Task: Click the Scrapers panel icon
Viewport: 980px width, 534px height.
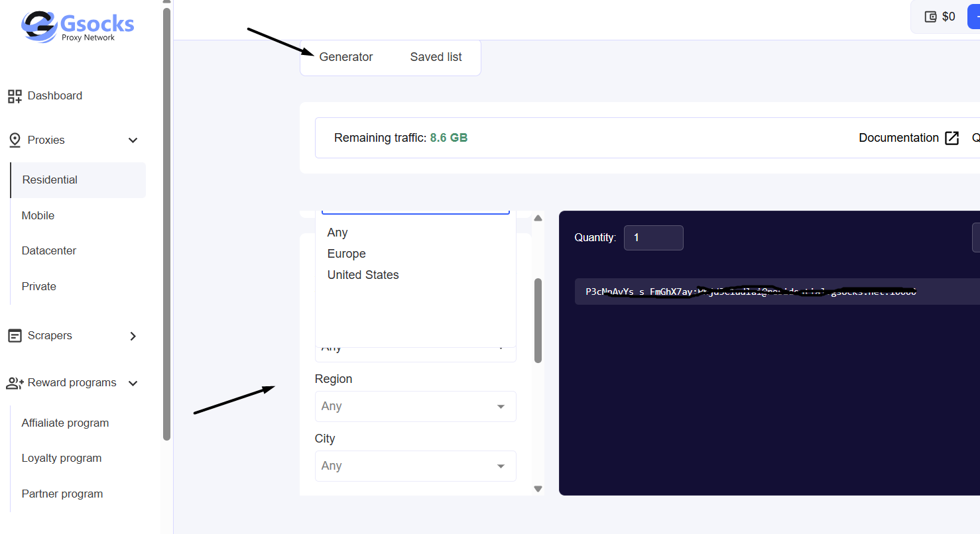Action: tap(15, 336)
